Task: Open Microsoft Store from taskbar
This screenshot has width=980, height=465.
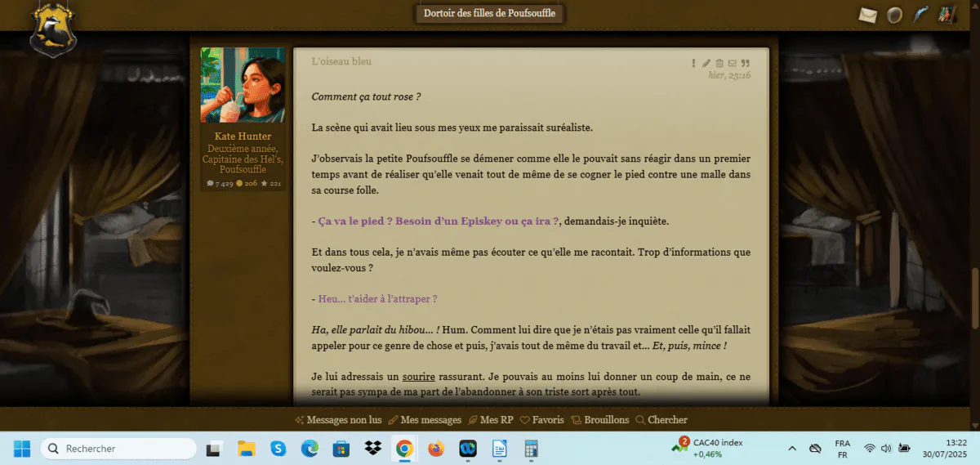Action: [341, 448]
